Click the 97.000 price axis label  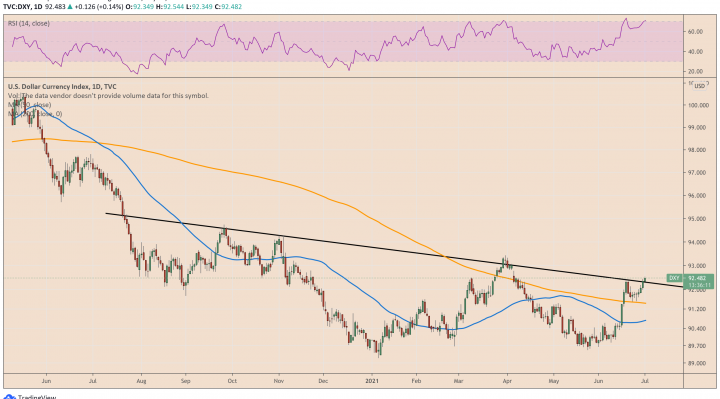coord(698,173)
